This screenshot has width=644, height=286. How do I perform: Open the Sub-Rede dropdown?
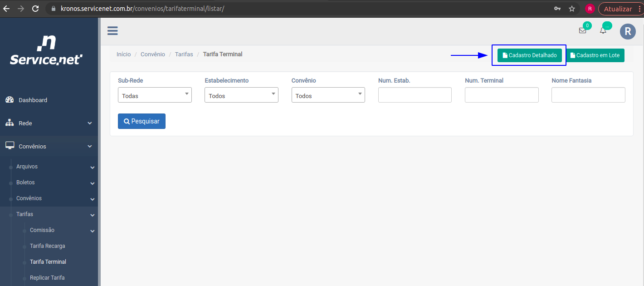[155, 95]
